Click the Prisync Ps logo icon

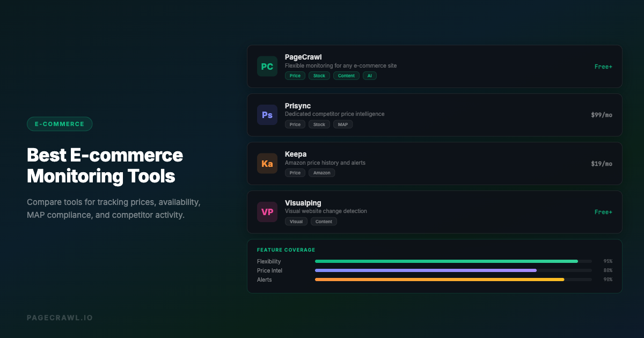point(267,115)
